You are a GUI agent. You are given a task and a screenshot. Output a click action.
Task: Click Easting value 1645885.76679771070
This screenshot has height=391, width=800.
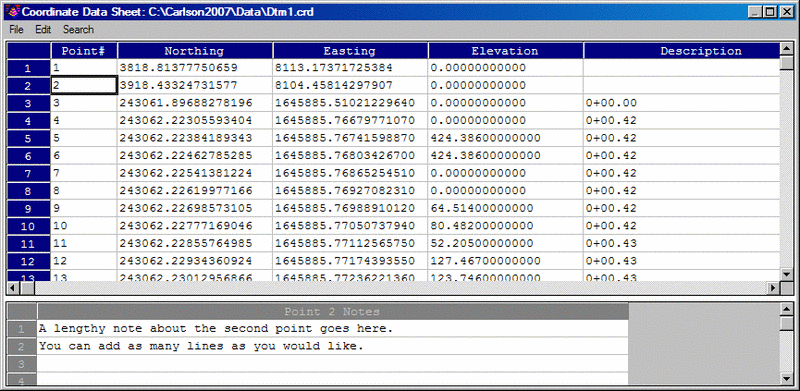(350, 121)
